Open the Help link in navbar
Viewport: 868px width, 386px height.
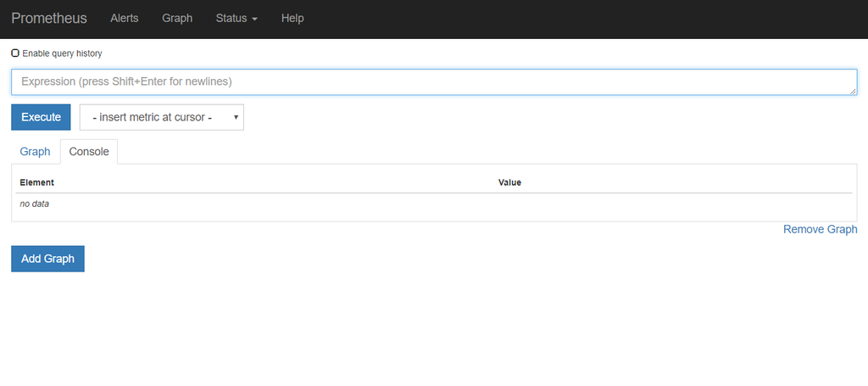[292, 19]
